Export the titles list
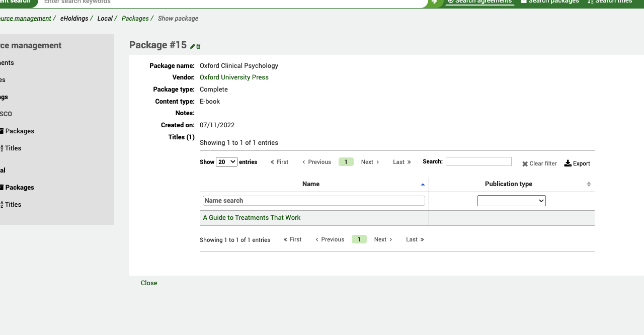644x335 pixels. (577, 163)
